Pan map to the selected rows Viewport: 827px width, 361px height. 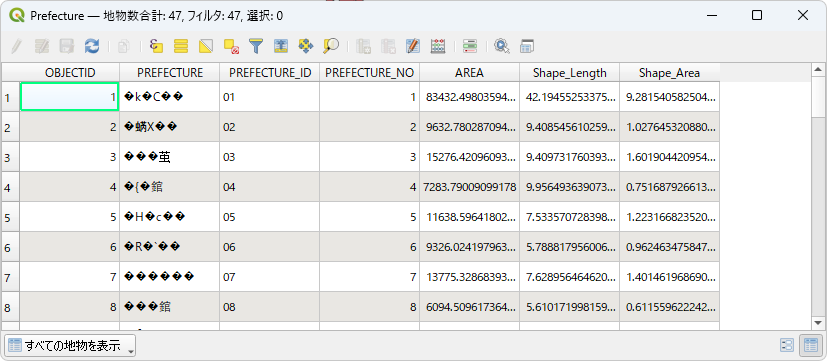pos(306,46)
